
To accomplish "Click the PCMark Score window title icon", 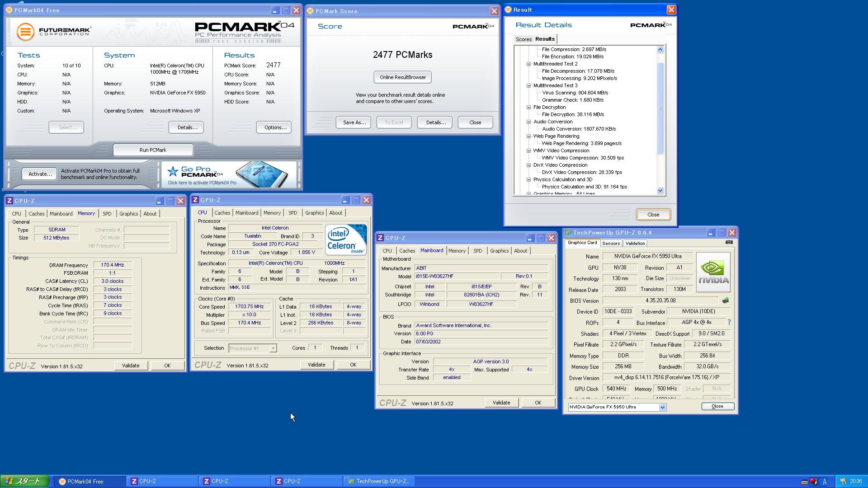I will [310, 11].
